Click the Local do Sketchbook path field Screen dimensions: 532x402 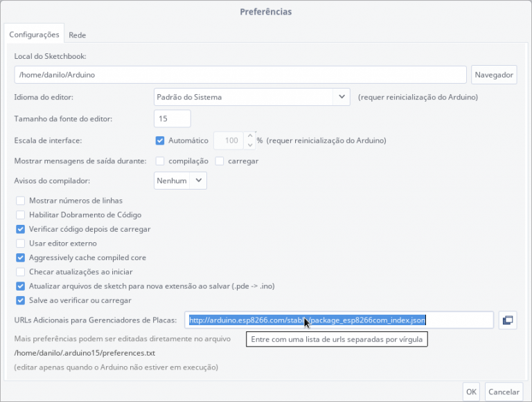click(x=240, y=75)
